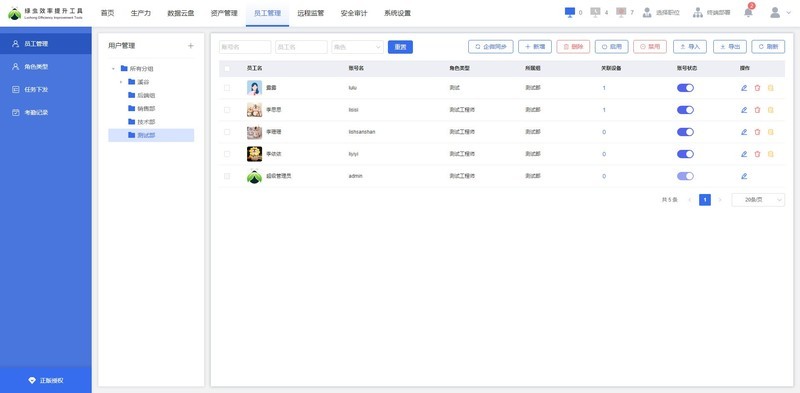Viewport: 800px width, 393px height.
Task: Click the red monitor icon showing 7
Action: click(621, 12)
